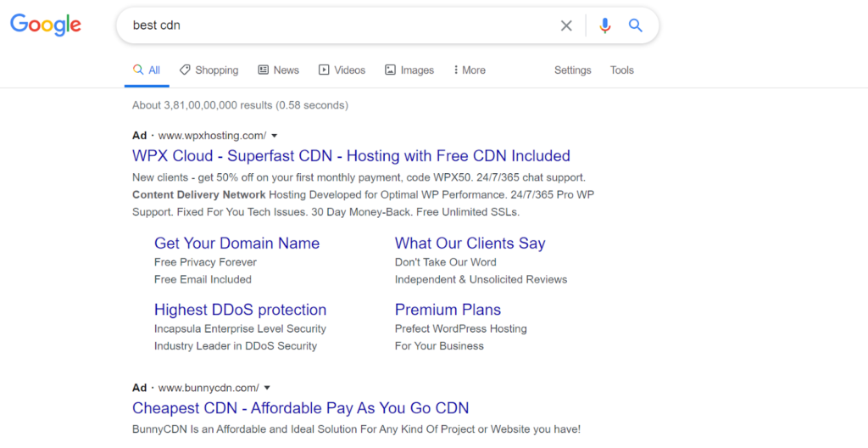Open the bunnycdn.com ad dropdown arrow
This screenshot has width=868, height=448.
[267, 388]
